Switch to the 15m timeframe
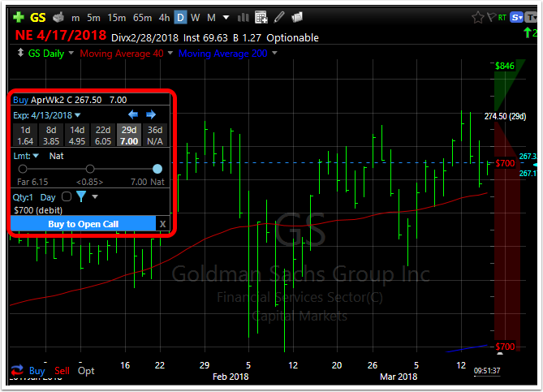Viewport: 543px width, 392px height. [117, 17]
